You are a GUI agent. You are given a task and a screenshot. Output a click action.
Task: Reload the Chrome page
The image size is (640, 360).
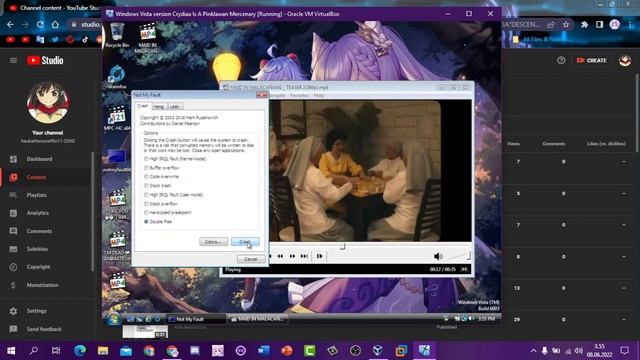click(40, 25)
